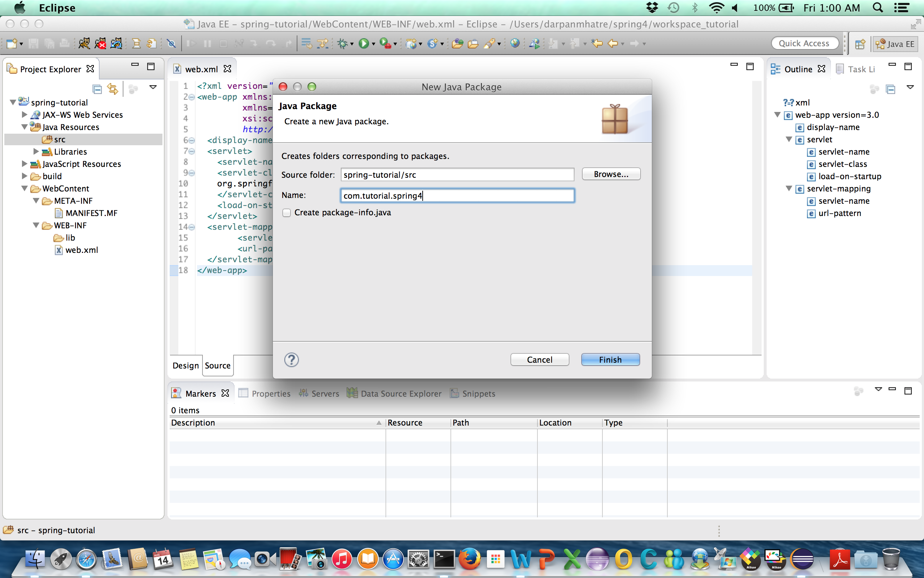This screenshot has height=578, width=924.
Task: Click the Browse... button
Action: [611, 174]
